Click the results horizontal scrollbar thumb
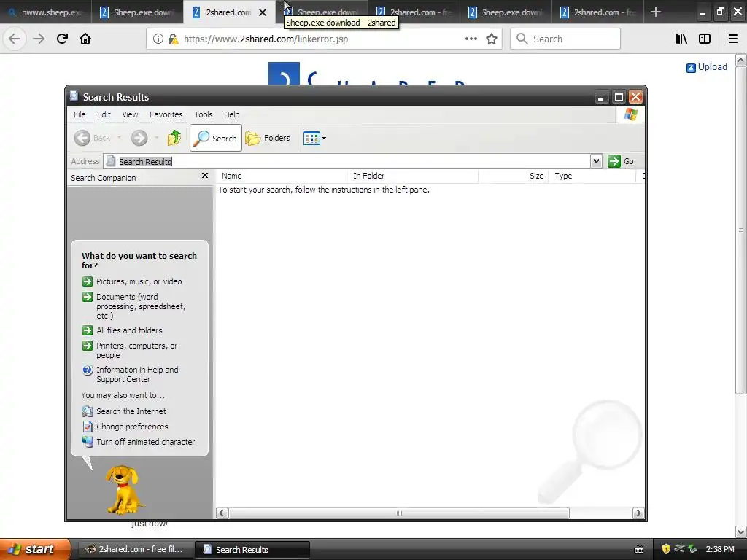 [x=399, y=513]
